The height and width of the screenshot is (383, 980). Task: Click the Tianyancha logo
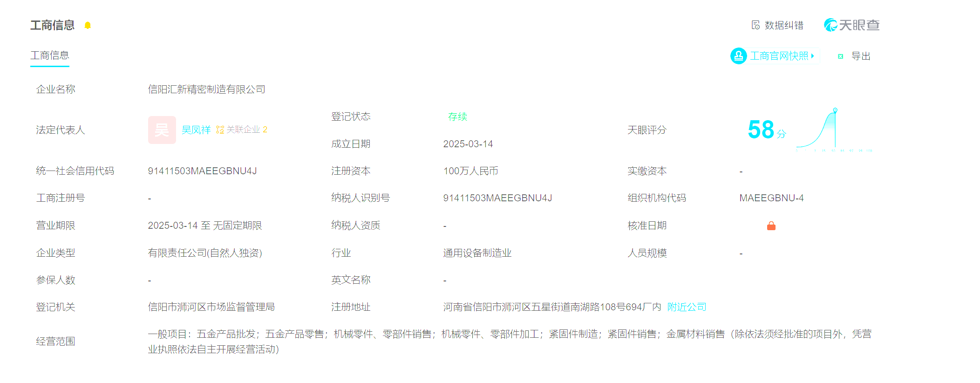(851, 25)
